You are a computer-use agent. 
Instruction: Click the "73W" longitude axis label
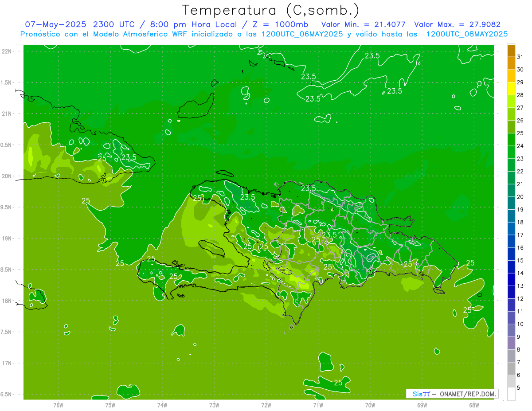tap(214, 405)
